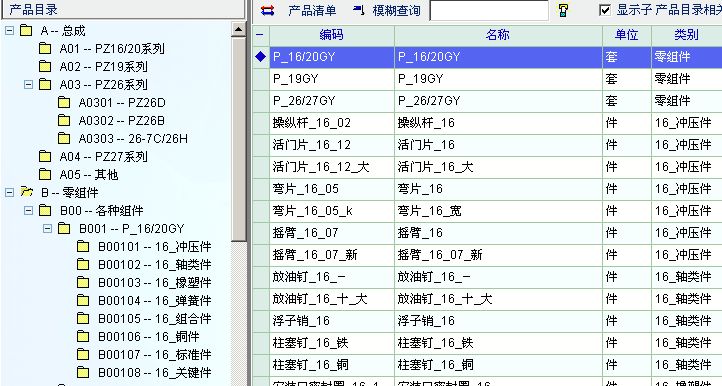Sort by the 编码 column header

pyautogui.click(x=332, y=35)
